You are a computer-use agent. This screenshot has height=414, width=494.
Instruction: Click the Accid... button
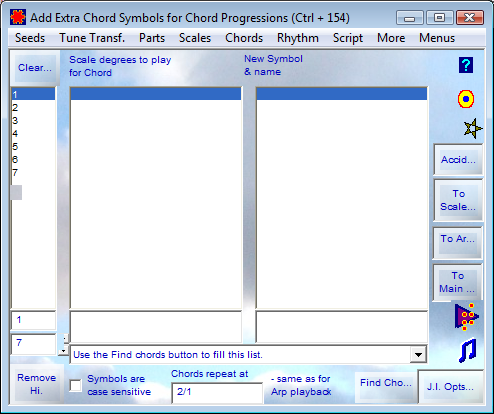[x=458, y=160]
